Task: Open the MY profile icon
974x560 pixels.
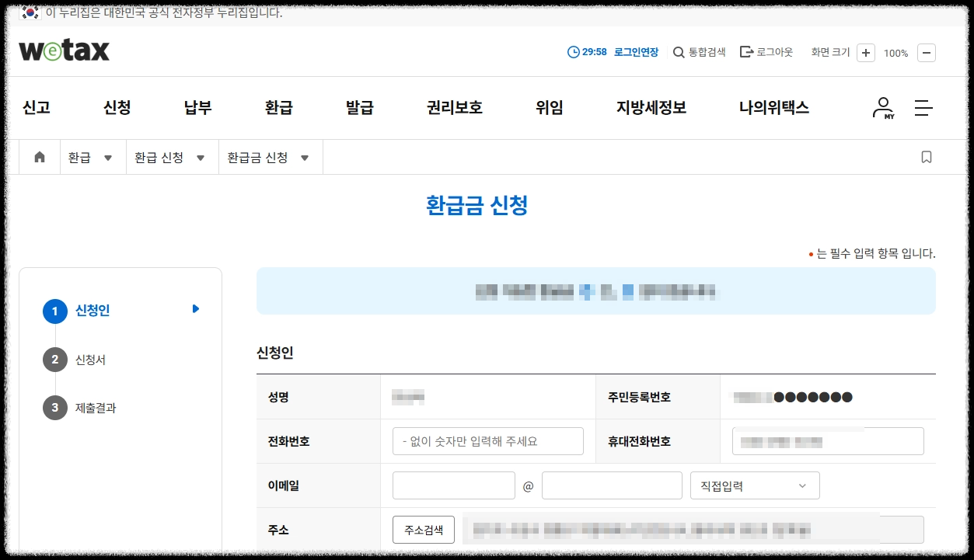Action: pyautogui.click(x=882, y=107)
